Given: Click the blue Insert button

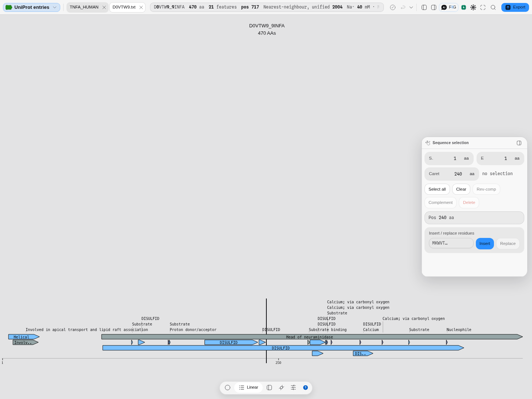Looking at the screenshot, I should [485, 243].
